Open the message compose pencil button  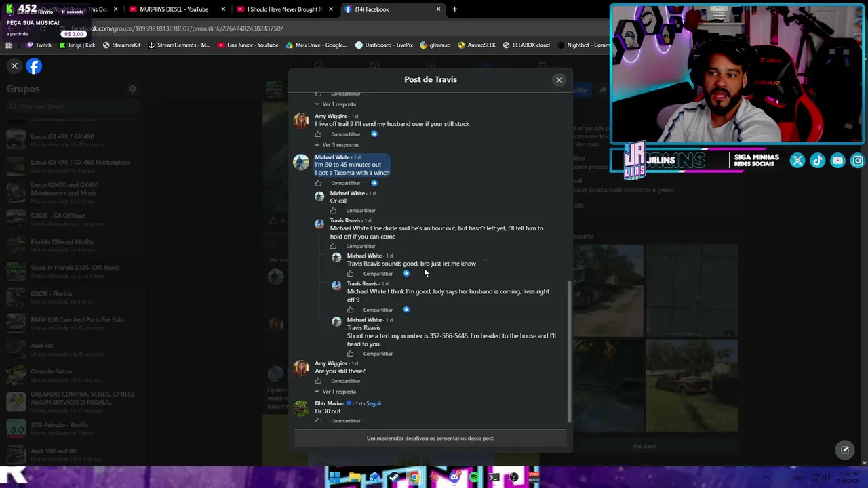(x=845, y=449)
